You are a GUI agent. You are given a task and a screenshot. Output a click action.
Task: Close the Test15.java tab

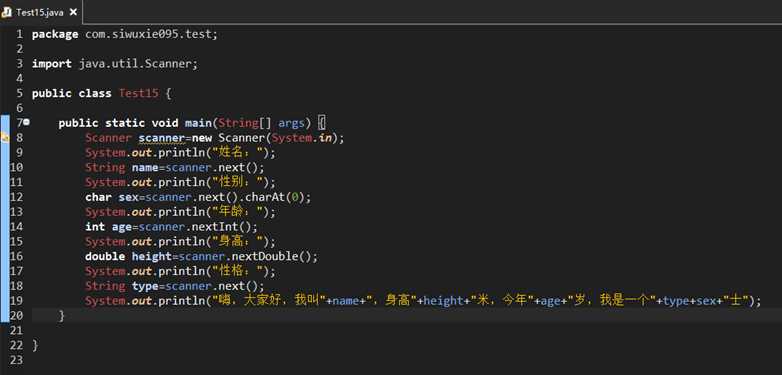[x=73, y=12]
